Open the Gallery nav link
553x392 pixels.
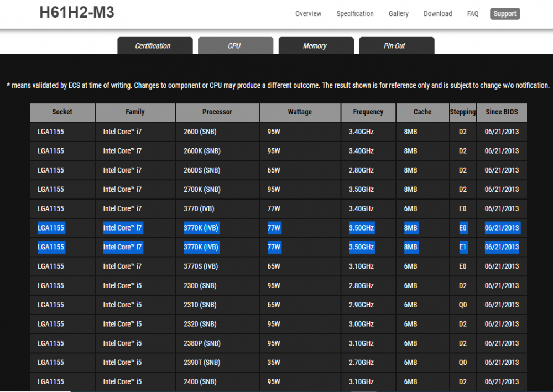click(398, 14)
